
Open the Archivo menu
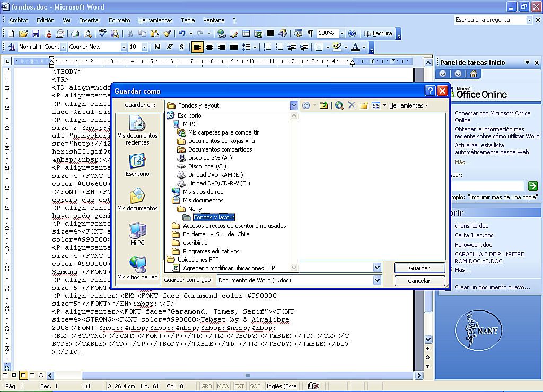point(19,20)
